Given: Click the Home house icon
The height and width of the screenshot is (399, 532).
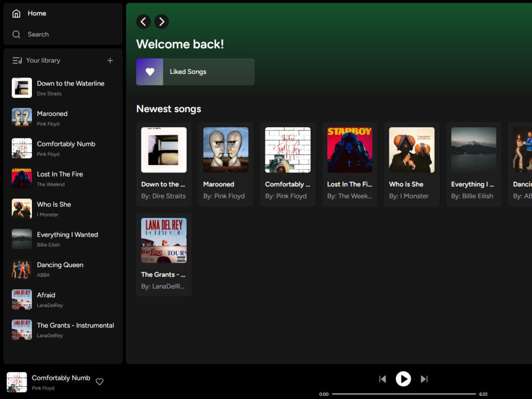Looking at the screenshot, I should coord(16,14).
